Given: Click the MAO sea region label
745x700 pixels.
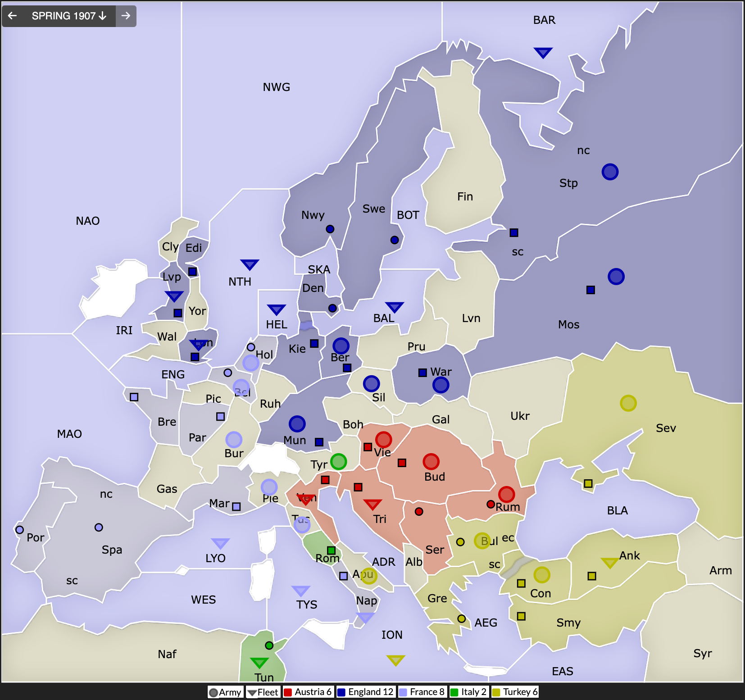Looking at the screenshot, I should [x=69, y=434].
